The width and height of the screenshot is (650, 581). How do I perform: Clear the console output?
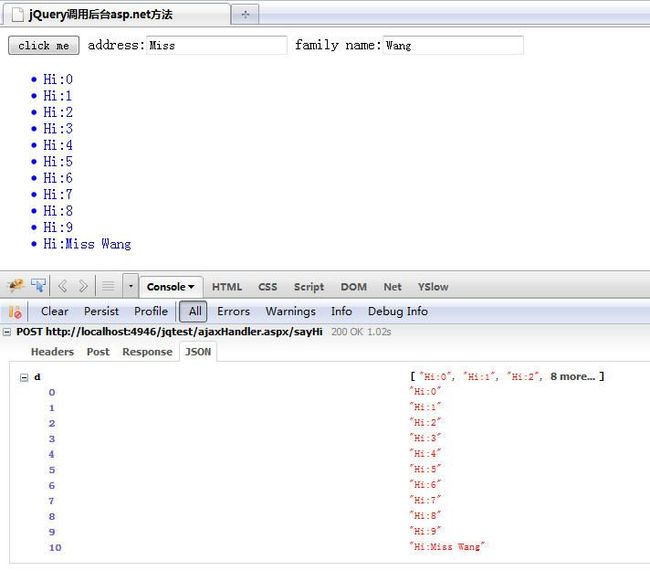pos(54,311)
